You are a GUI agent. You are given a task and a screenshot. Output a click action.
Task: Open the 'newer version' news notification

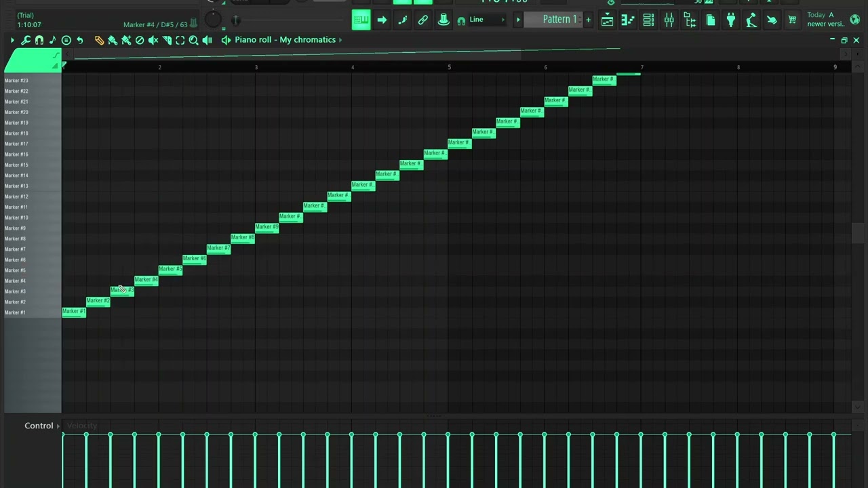[x=826, y=20]
